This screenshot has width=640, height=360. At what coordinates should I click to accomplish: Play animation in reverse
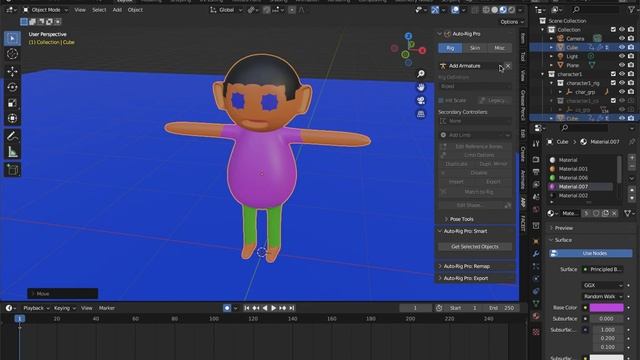click(x=264, y=308)
